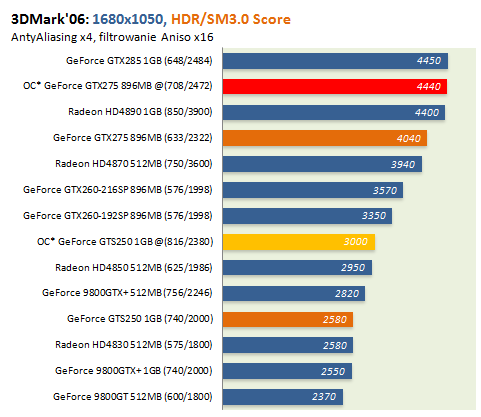Click the score value 4040
Image resolution: width=481 pixels, height=417 pixels.
click(x=409, y=139)
